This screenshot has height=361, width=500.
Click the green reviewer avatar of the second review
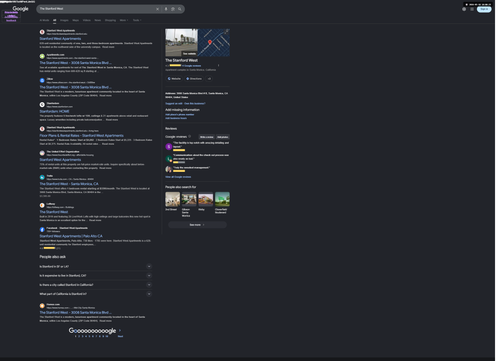[169, 159]
